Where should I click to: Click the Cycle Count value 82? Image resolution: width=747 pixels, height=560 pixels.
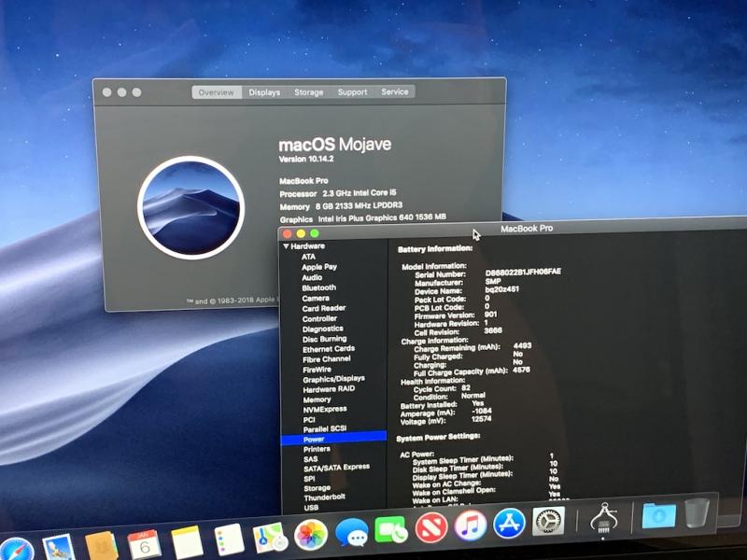coord(466,387)
